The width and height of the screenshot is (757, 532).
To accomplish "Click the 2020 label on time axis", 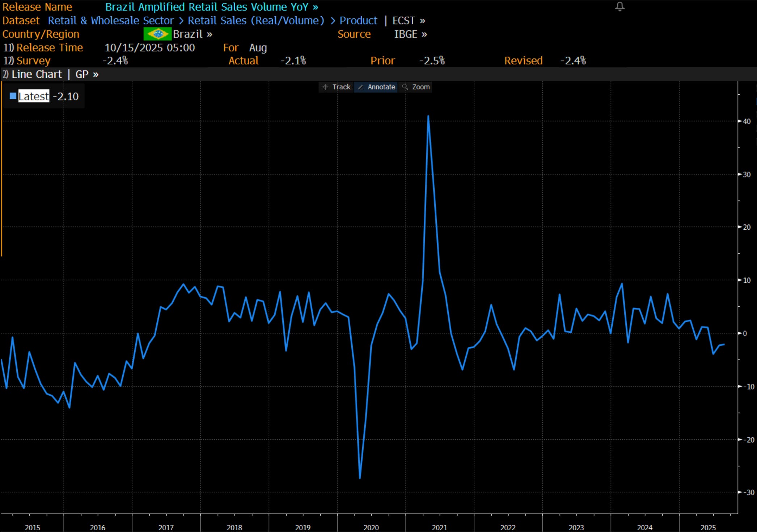I will coord(371,527).
